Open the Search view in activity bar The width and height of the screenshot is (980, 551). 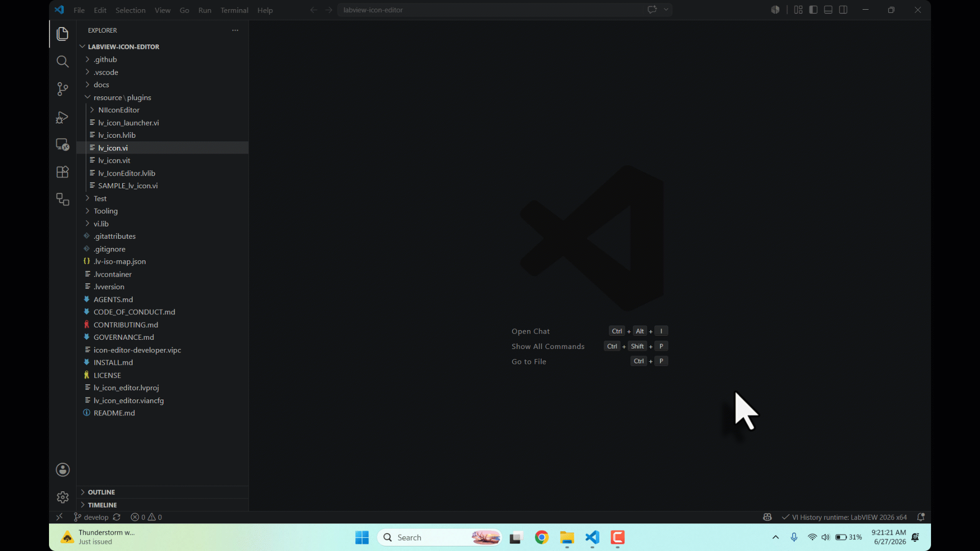coord(62,62)
